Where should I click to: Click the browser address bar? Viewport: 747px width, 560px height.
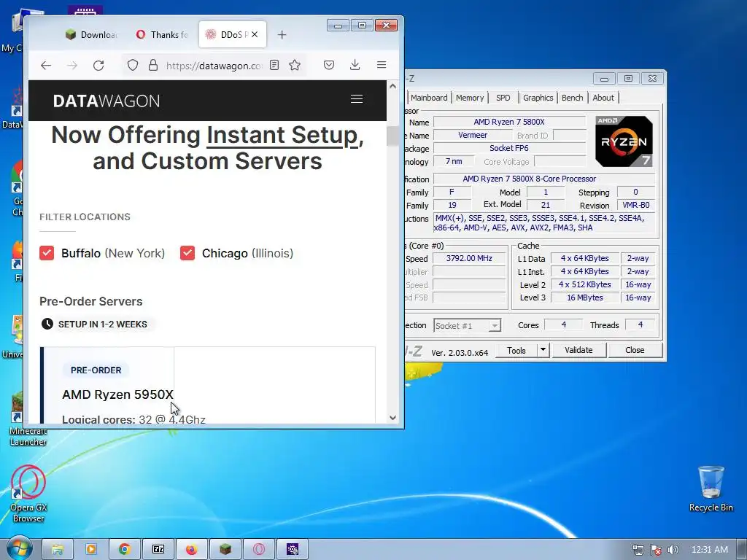pyautogui.click(x=214, y=65)
